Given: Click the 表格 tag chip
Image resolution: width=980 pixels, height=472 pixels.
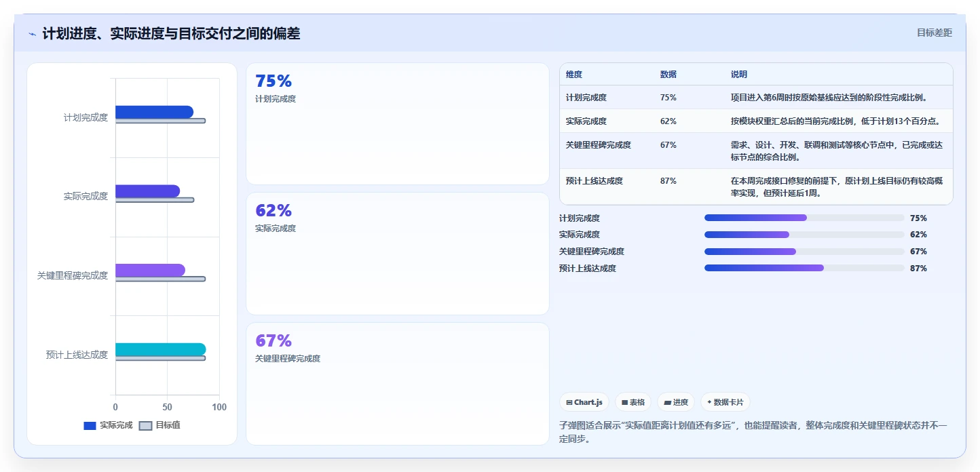Looking at the screenshot, I should point(633,402).
